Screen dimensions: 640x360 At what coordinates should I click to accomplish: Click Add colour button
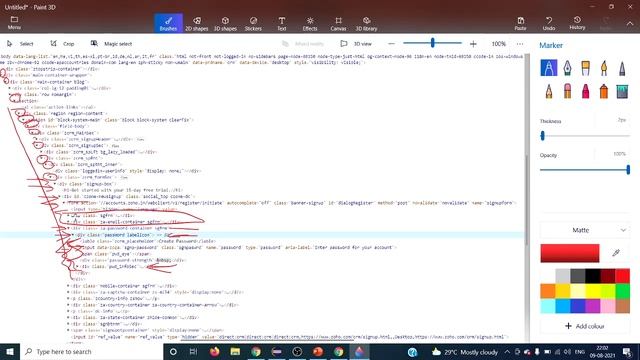tap(585, 326)
